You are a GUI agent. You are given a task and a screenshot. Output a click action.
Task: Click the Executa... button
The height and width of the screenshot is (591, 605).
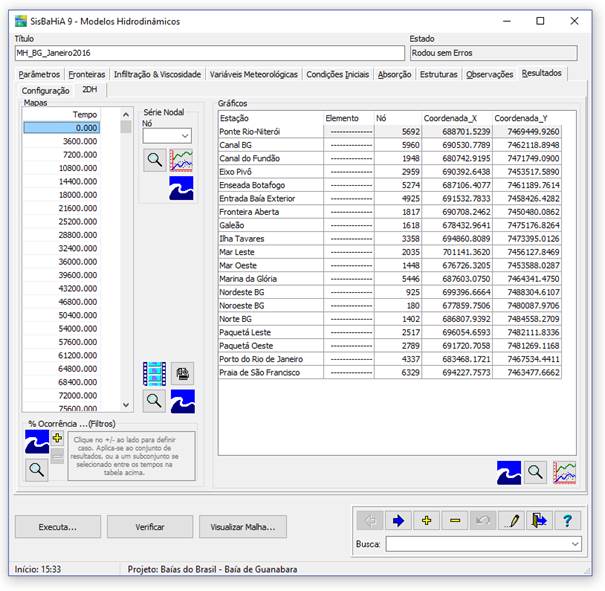click(58, 527)
